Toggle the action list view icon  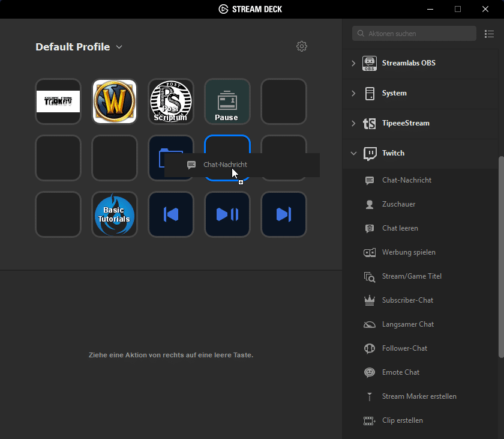click(489, 34)
